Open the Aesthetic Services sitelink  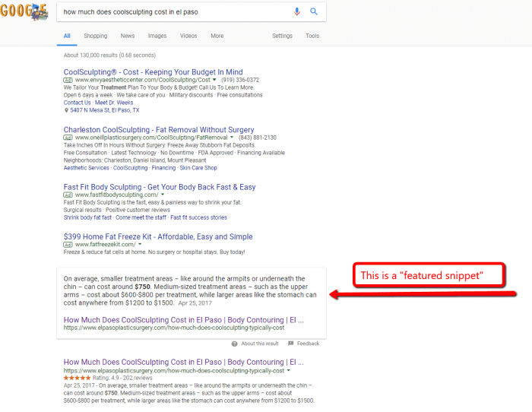click(86, 168)
